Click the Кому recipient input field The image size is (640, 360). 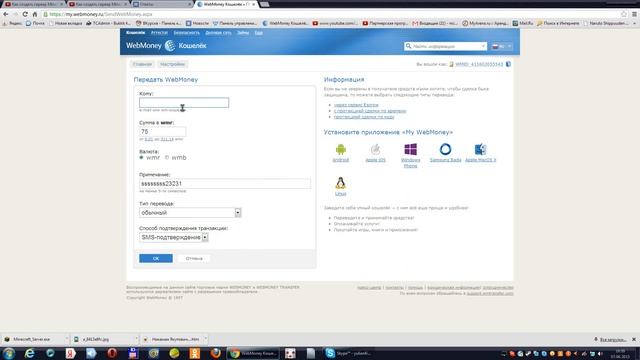coord(184,102)
